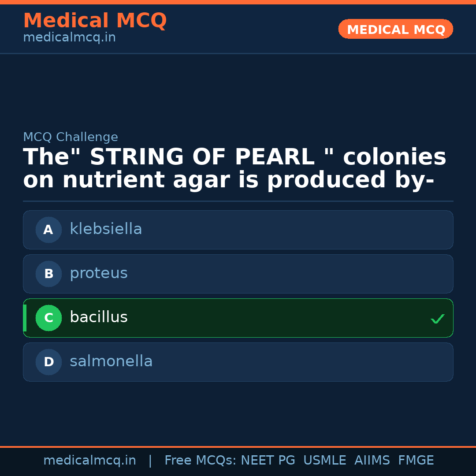Select the klebsiella answer option
This screenshot has width=476, height=476.
point(238,230)
